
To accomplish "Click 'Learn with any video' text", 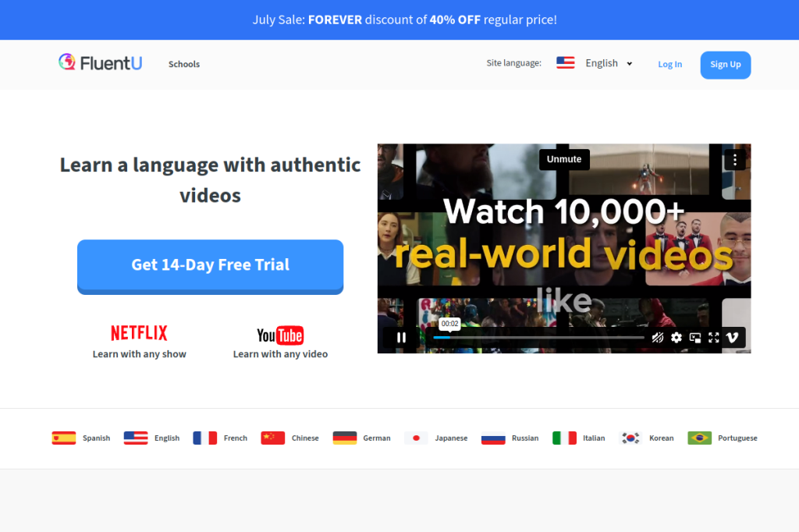I will pos(280,354).
